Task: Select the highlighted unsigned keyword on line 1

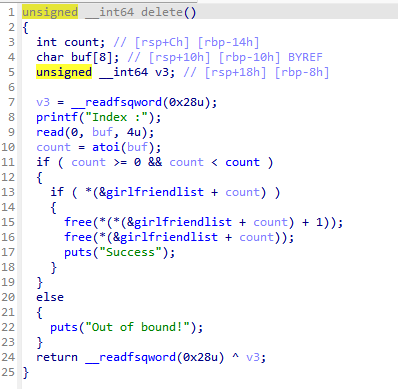Action: (50, 12)
